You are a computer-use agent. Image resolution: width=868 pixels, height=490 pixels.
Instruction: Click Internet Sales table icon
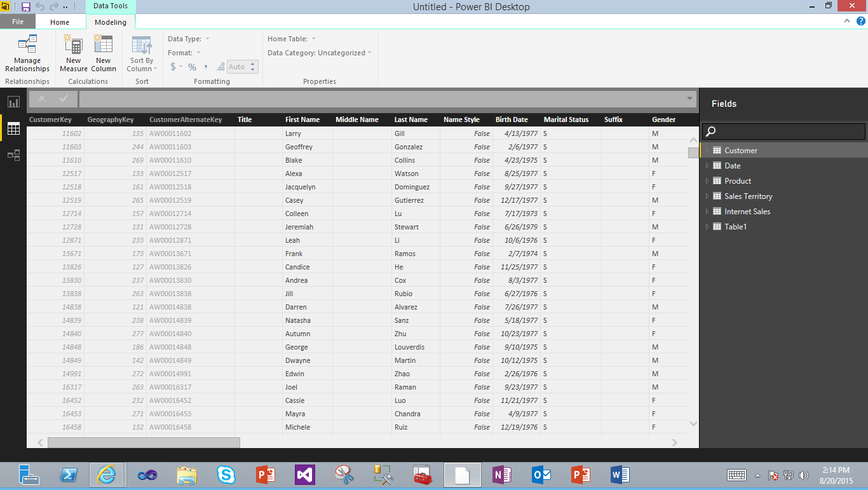click(x=717, y=212)
